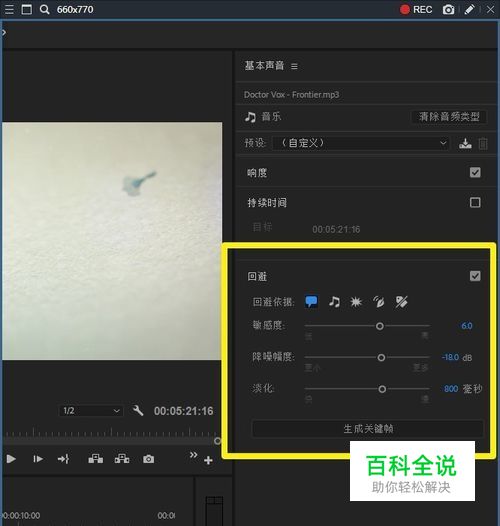Click the -18.0 dB value
Viewport: 500px width, 526px height.
[x=450, y=357]
